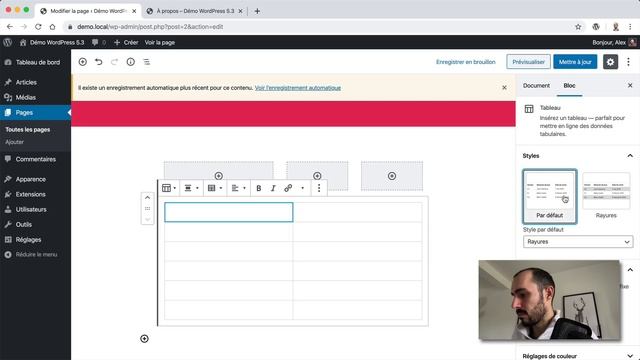
Task: Click the Mettre à jour button
Action: tap(575, 62)
